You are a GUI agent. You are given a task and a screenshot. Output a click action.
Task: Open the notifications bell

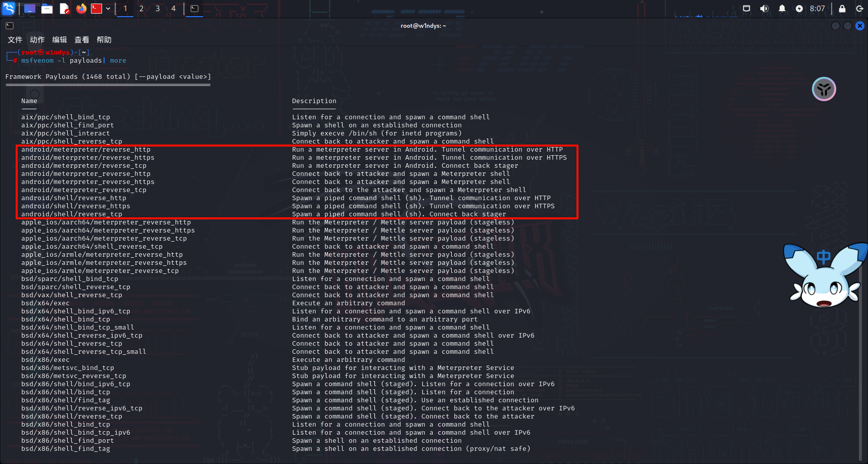(782, 9)
